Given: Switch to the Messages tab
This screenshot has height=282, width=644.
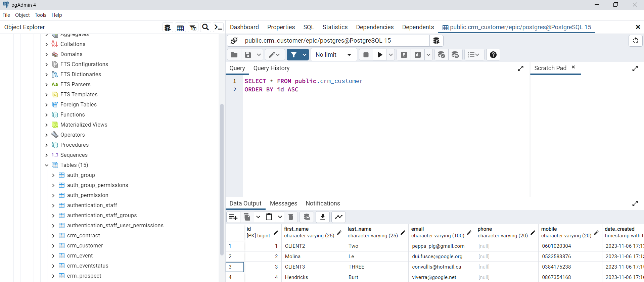Looking at the screenshot, I should [x=283, y=203].
